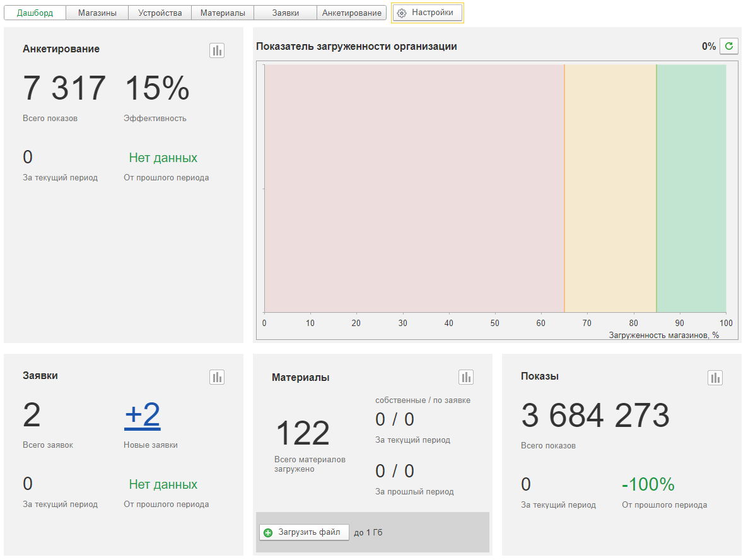Select the Всего заявок count of 2
Image resolution: width=753 pixels, height=560 pixels.
32,415
